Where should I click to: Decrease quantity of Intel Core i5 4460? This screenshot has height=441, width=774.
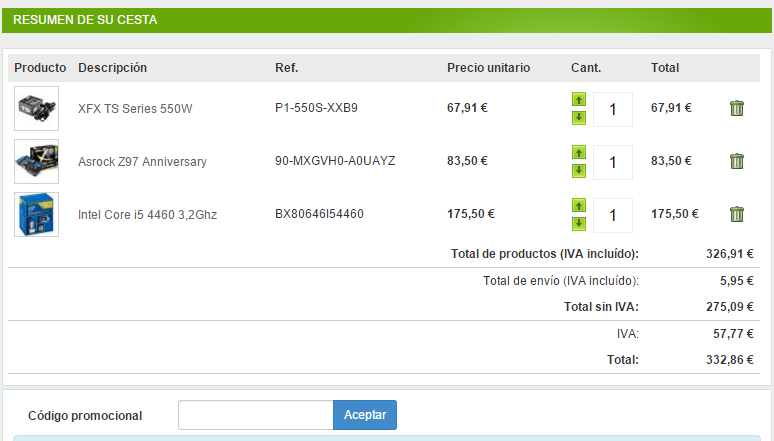579,223
